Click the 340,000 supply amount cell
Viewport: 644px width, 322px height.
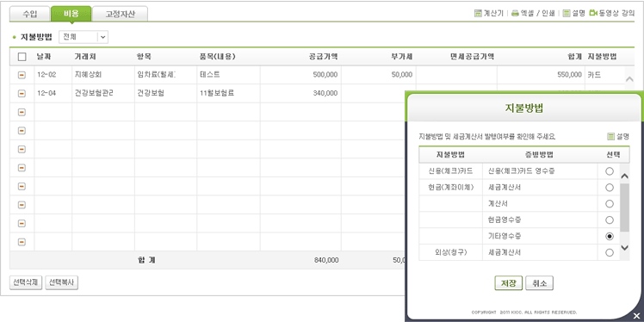[x=300, y=94]
